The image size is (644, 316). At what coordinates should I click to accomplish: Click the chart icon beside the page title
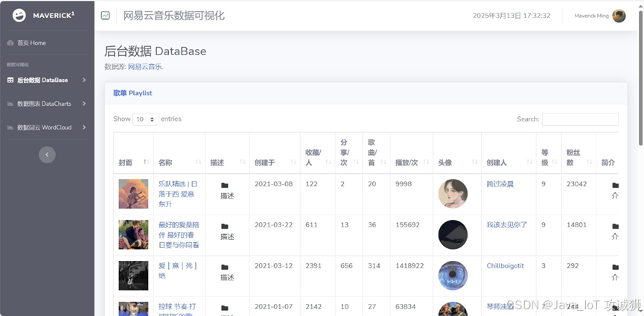click(x=106, y=16)
